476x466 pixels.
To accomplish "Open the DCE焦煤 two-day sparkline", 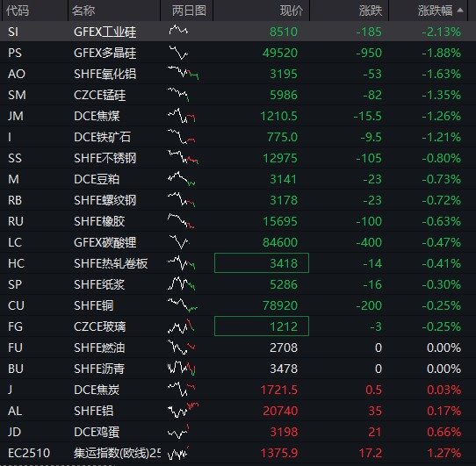I will coord(182,116).
